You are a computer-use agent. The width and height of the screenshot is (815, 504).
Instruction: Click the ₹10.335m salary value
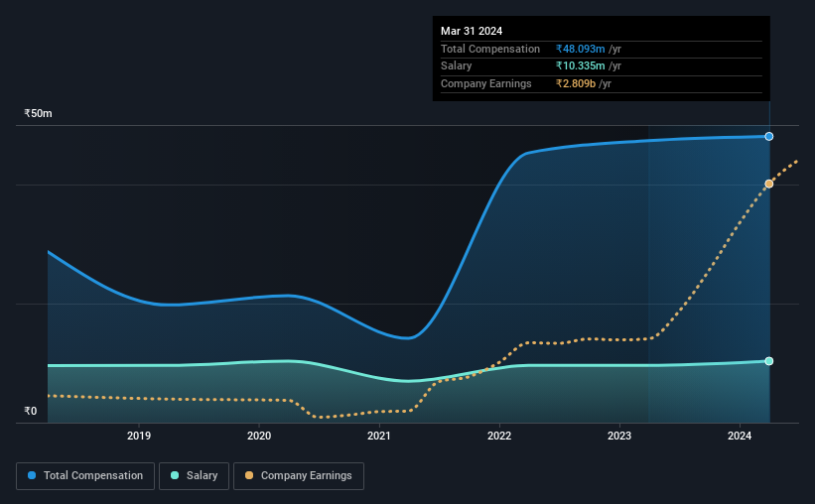click(580, 66)
